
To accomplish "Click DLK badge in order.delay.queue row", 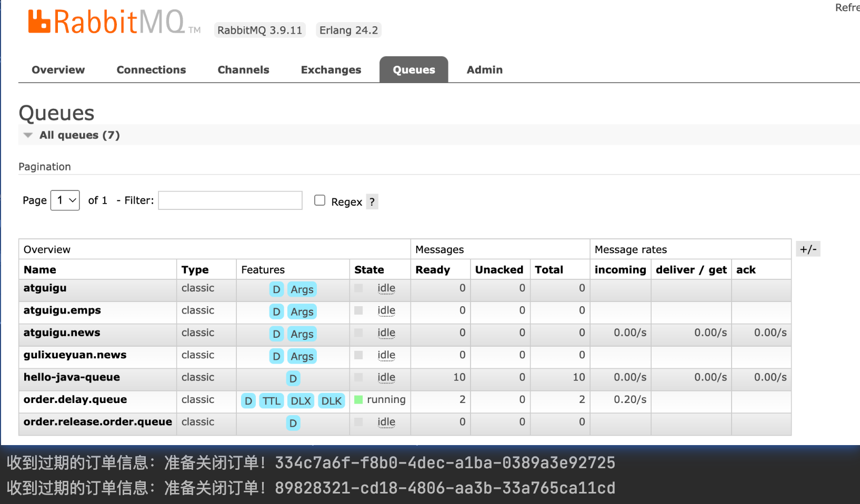I will coord(332,401).
